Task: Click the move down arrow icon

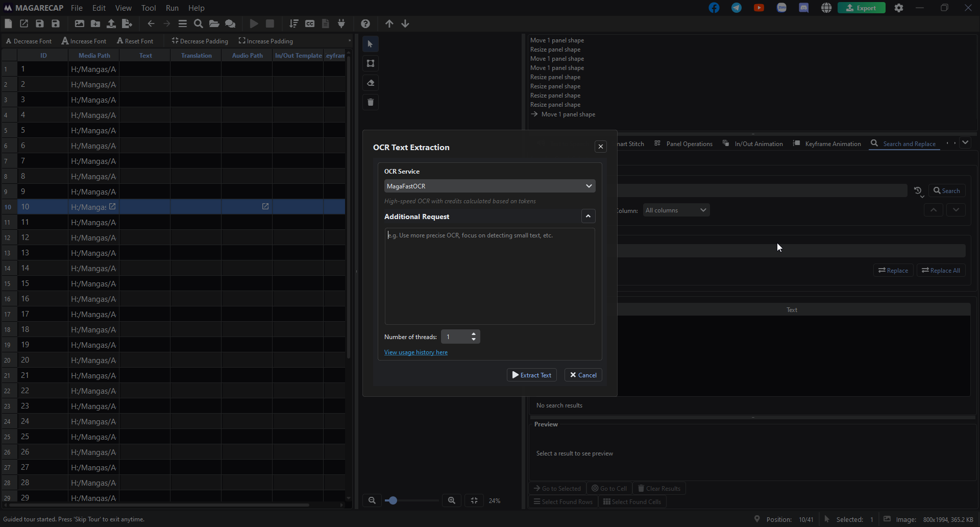Action: pyautogui.click(x=405, y=23)
